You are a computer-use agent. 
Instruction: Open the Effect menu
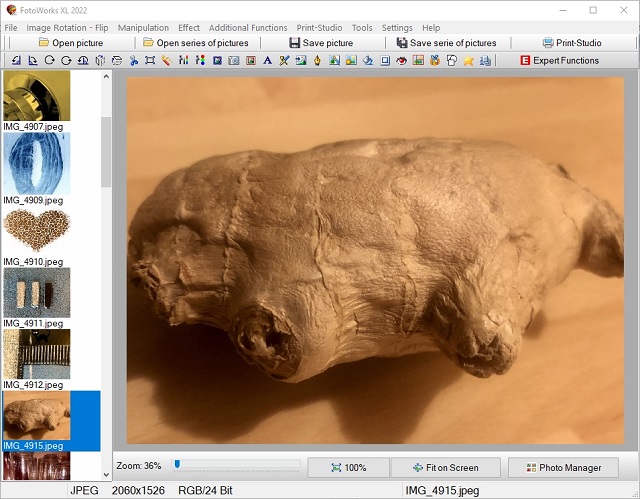point(189,28)
